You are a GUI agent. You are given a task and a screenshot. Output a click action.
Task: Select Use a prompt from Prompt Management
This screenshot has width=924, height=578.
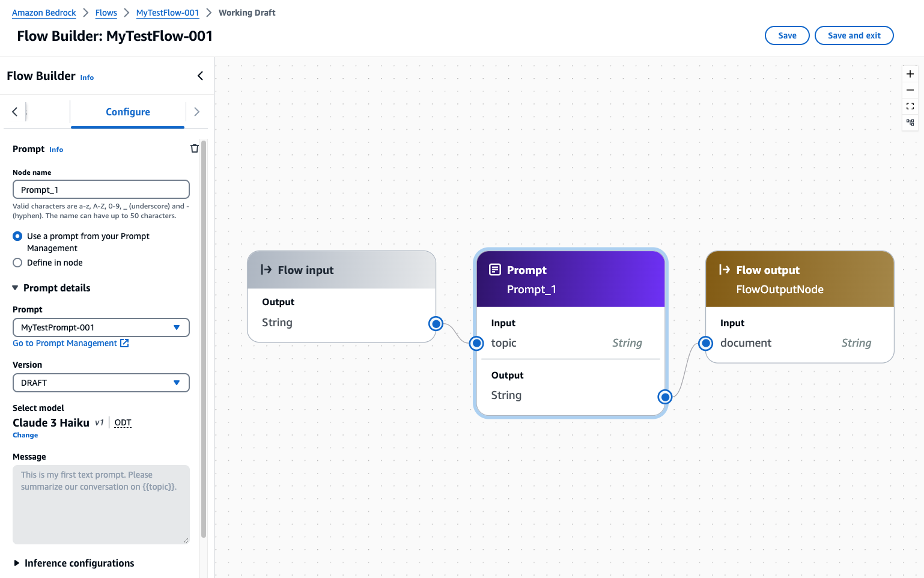17,236
